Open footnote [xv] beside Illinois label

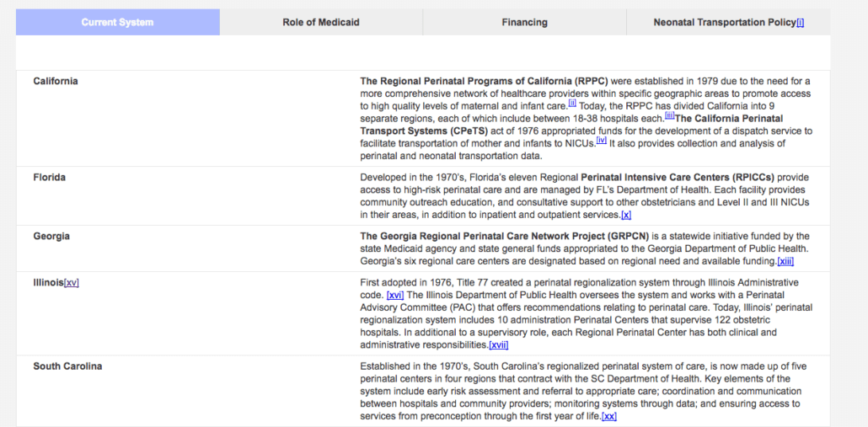[72, 282]
